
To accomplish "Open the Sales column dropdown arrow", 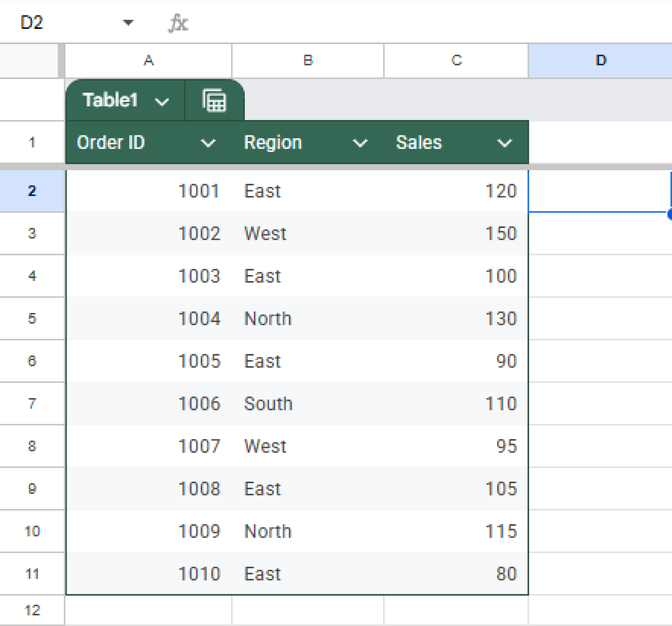I will [x=504, y=143].
